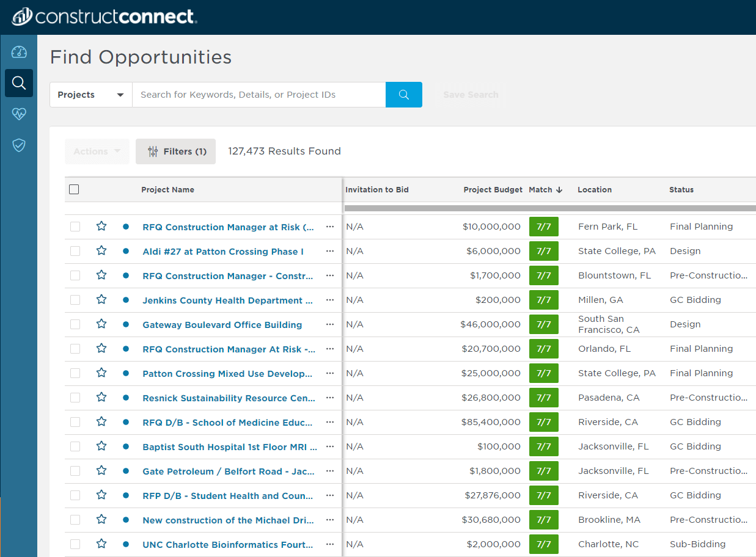The image size is (756, 557).
Task: Click the Match column sort arrow
Action: (559, 189)
